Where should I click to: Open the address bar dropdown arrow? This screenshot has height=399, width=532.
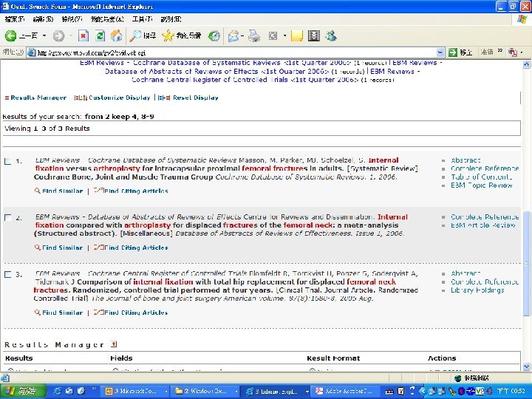(x=440, y=52)
